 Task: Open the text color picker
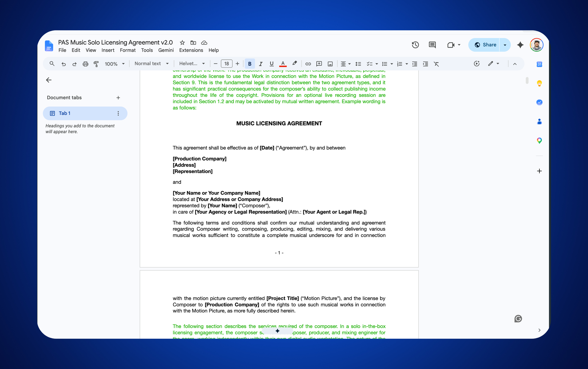pos(283,64)
